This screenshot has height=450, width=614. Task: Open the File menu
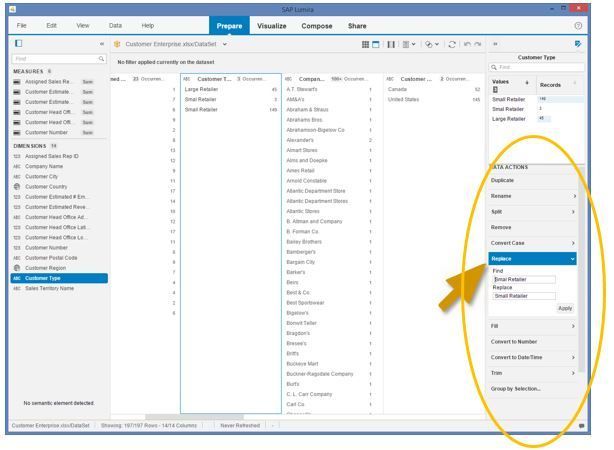[22, 25]
